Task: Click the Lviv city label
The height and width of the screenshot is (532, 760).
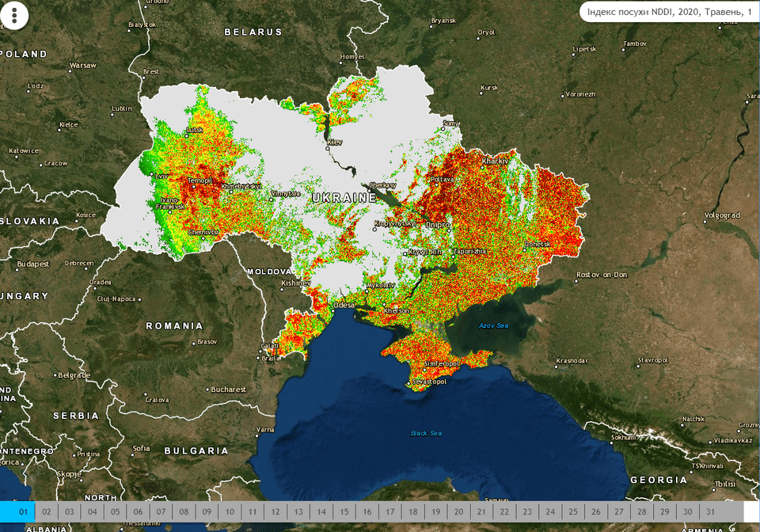Action: click(x=161, y=177)
